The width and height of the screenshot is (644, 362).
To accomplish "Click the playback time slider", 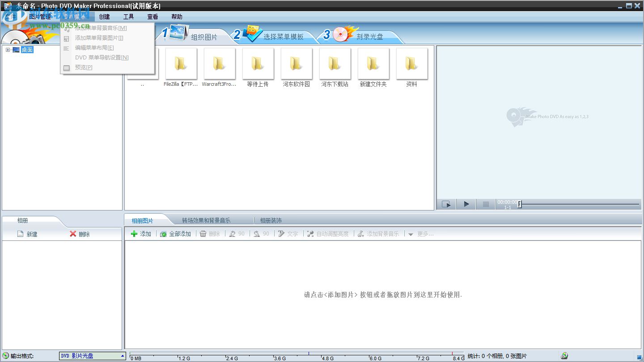I will 519,204.
